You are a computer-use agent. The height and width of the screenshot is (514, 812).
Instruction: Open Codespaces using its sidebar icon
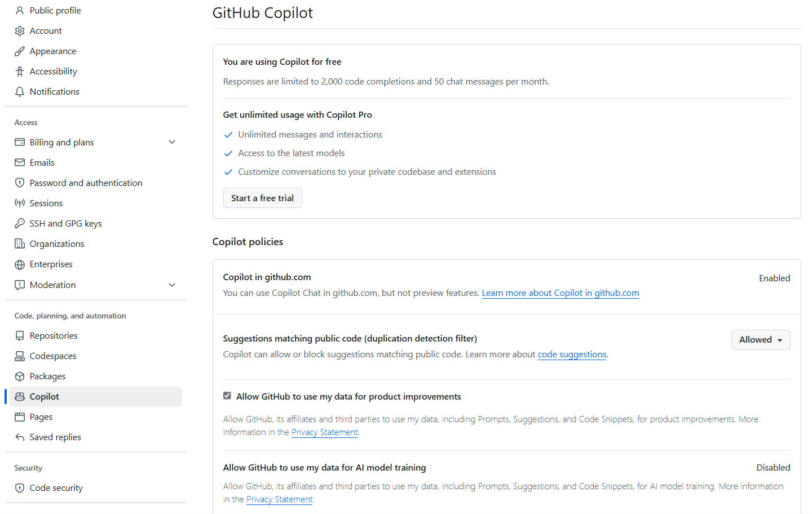click(x=20, y=356)
